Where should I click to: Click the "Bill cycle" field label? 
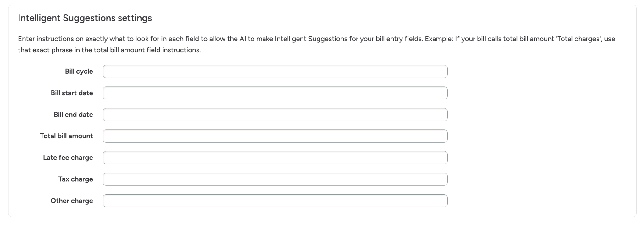point(79,72)
